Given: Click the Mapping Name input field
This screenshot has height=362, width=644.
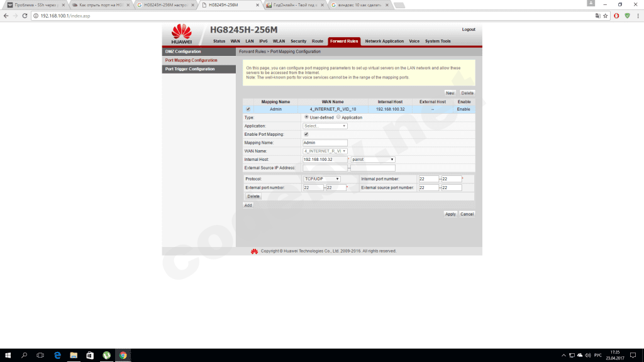Looking at the screenshot, I should (325, 143).
